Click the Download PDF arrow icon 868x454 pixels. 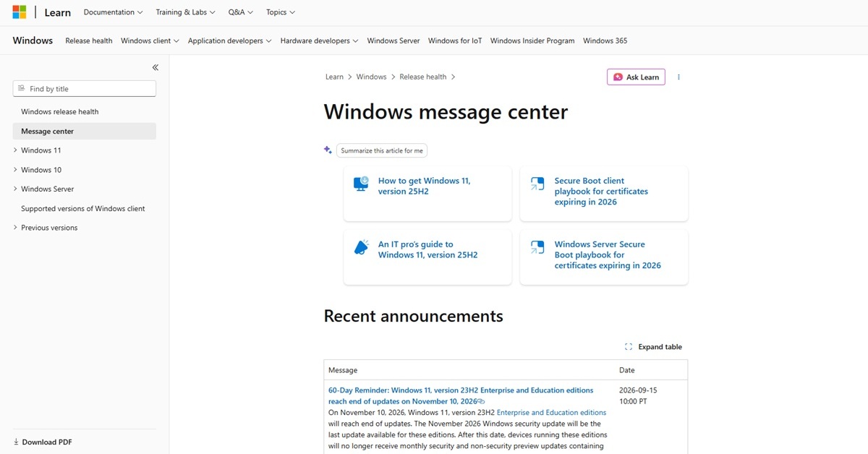(x=16, y=442)
